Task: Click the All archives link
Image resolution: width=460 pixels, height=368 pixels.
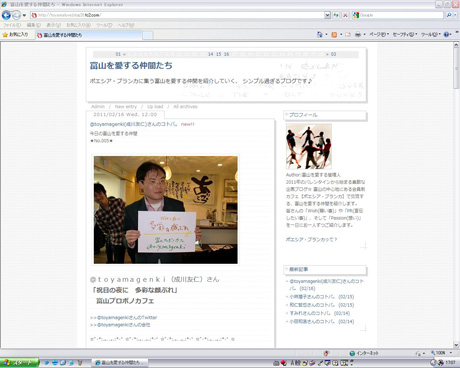Action: (x=185, y=107)
